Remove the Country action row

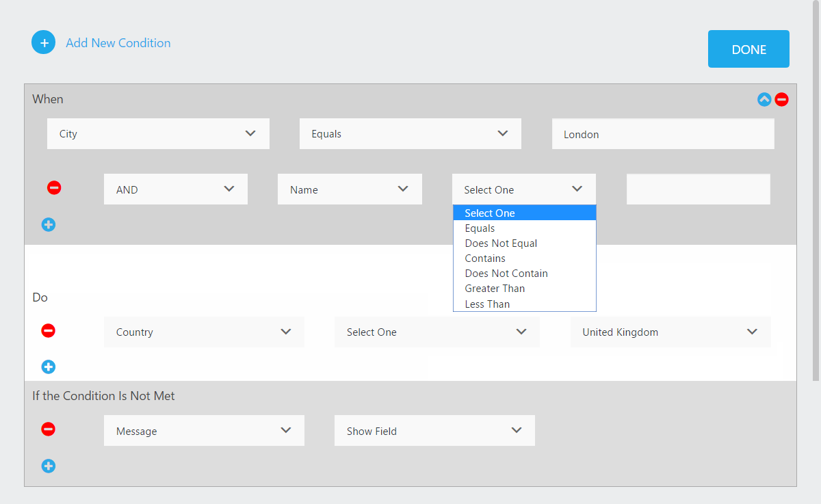pyautogui.click(x=49, y=331)
